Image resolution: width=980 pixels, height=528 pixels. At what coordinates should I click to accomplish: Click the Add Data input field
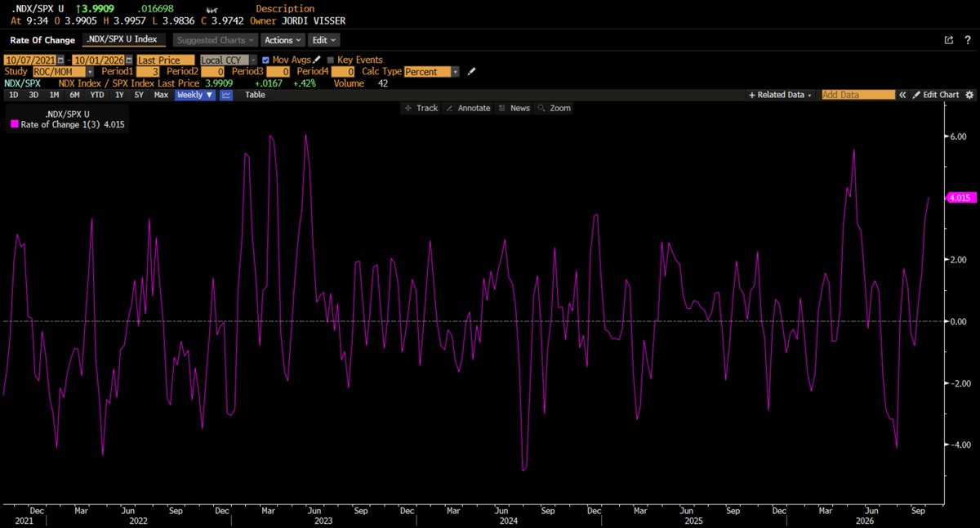[x=858, y=95]
